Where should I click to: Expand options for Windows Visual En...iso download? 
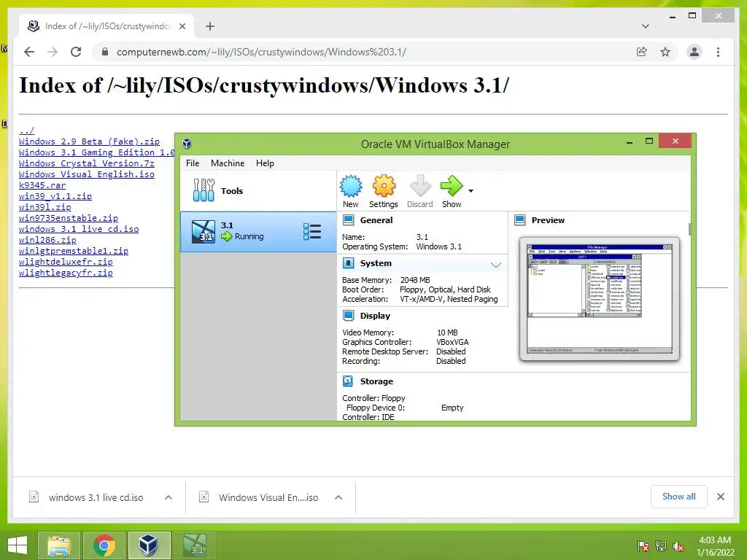pos(338,497)
